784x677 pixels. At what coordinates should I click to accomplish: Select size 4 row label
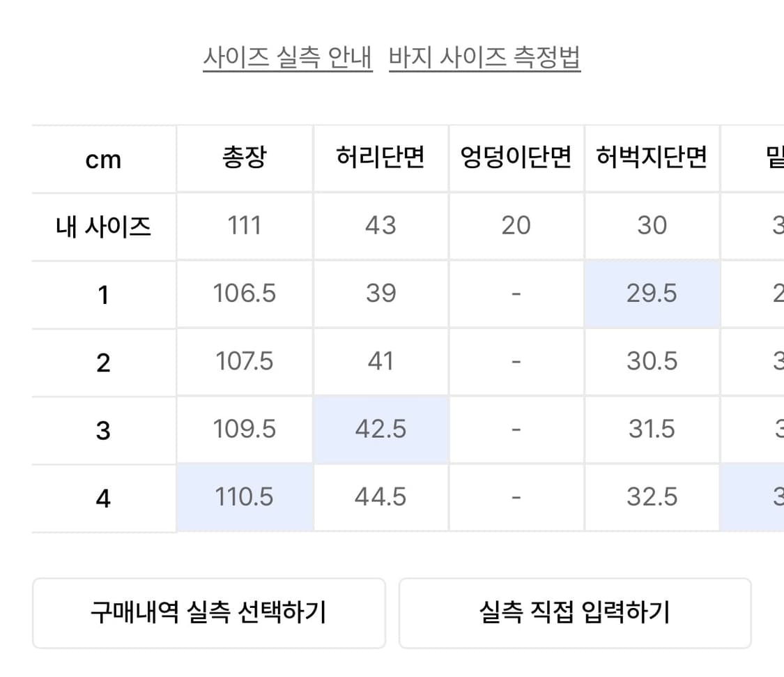[103, 499]
